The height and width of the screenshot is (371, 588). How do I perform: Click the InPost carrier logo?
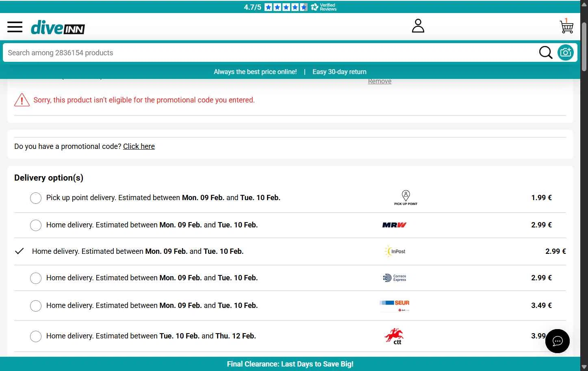[x=395, y=251]
